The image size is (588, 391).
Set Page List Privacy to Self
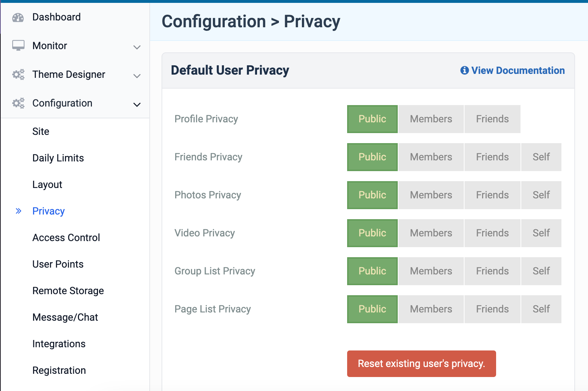541,309
